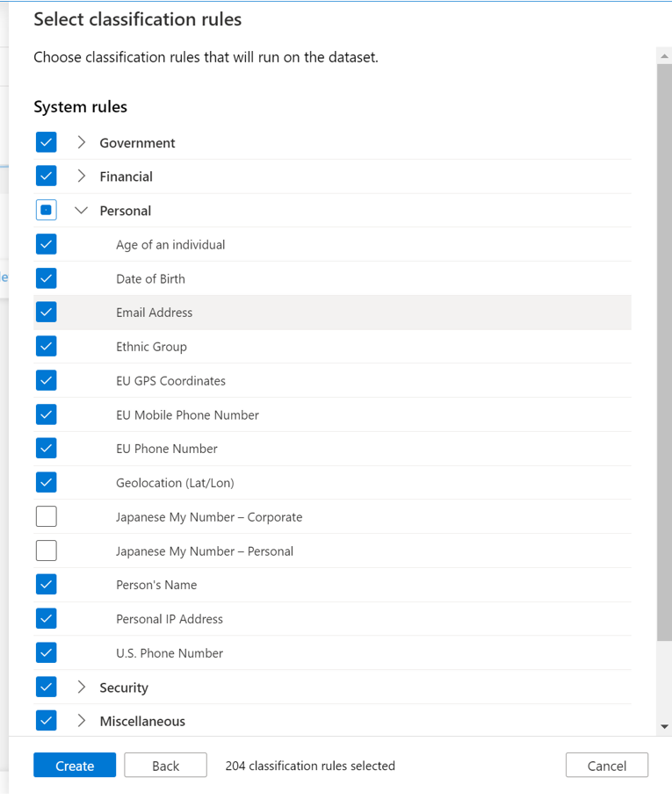Click the scrollbar down arrow
The height and width of the screenshot is (799, 672).
(x=664, y=727)
